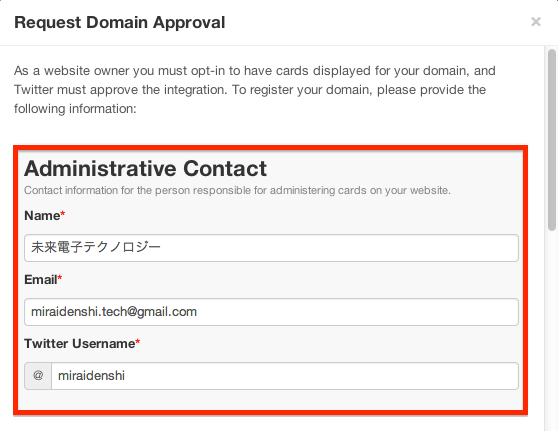
Task: Focus the Name input field
Action: pyautogui.click(x=271, y=248)
